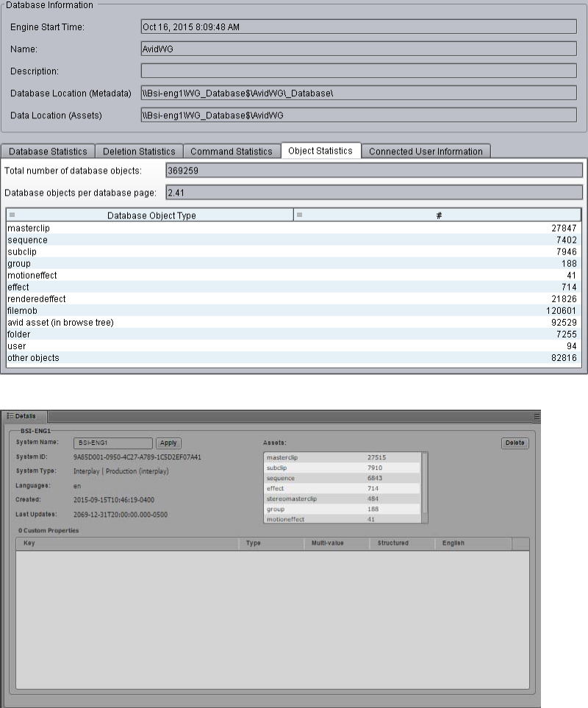Open the Deletion Statistics tab
The image size is (588, 708).
[x=139, y=151]
